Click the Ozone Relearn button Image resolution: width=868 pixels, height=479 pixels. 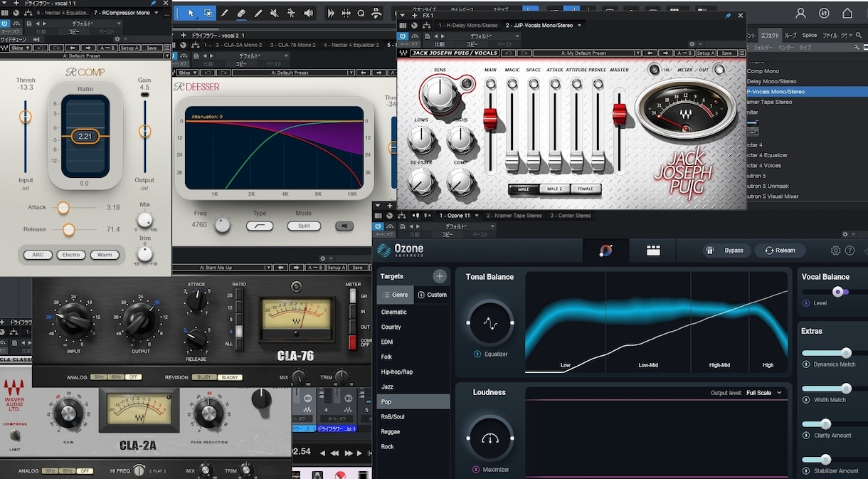(x=780, y=251)
